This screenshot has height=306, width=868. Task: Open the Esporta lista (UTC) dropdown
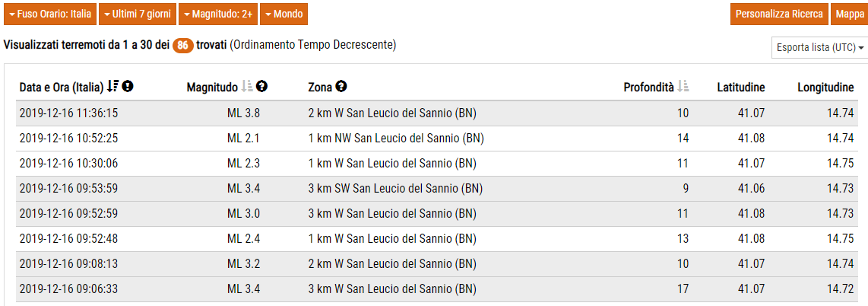(820, 47)
